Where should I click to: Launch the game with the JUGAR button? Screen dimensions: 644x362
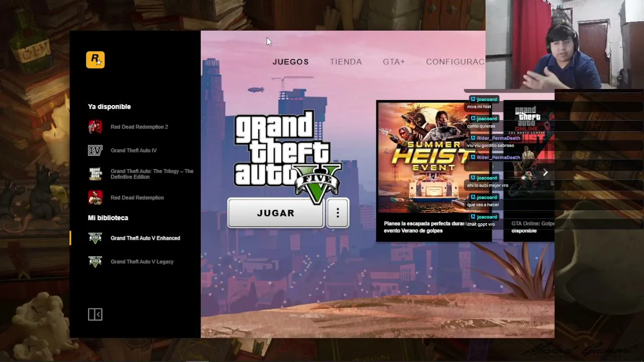pos(276,213)
